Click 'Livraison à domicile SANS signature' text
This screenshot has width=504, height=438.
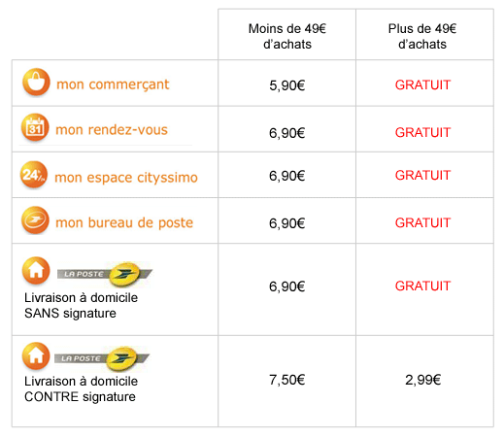coord(81,305)
